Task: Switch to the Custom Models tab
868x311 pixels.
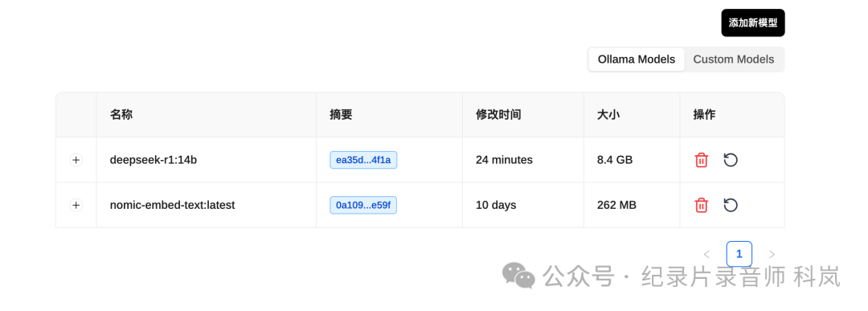Action: 734,59
